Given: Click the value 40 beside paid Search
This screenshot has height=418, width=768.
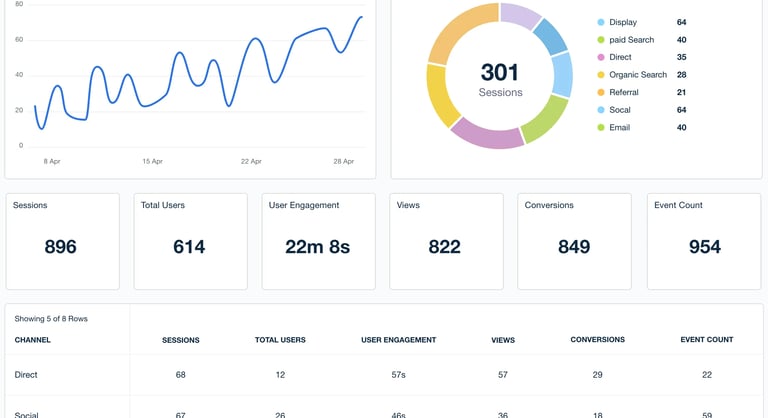Looking at the screenshot, I should pyautogui.click(x=681, y=40).
